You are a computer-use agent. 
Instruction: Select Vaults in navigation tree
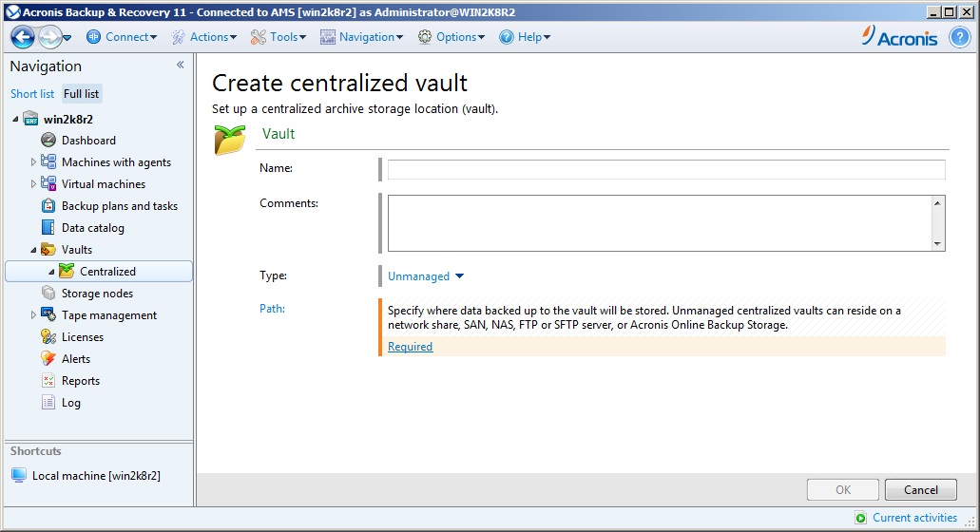(77, 250)
